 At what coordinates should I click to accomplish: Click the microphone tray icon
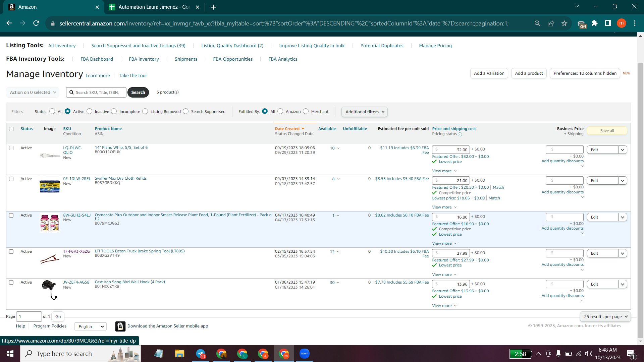click(x=558, y=354)
